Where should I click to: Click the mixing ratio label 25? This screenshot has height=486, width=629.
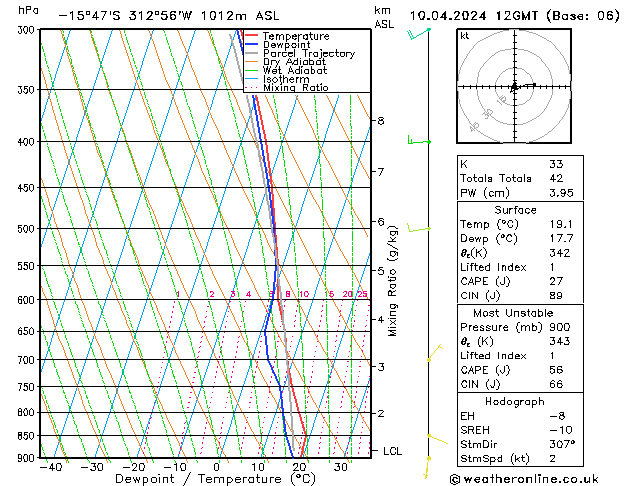362,294
